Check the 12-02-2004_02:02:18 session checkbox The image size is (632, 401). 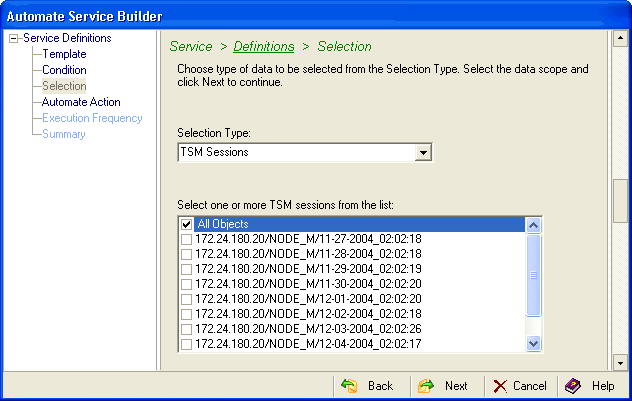point(186,314)
